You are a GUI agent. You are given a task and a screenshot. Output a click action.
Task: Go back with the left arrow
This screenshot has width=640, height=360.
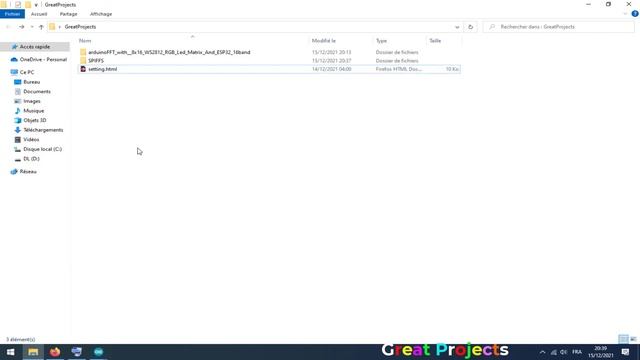[x=9, y=27]
